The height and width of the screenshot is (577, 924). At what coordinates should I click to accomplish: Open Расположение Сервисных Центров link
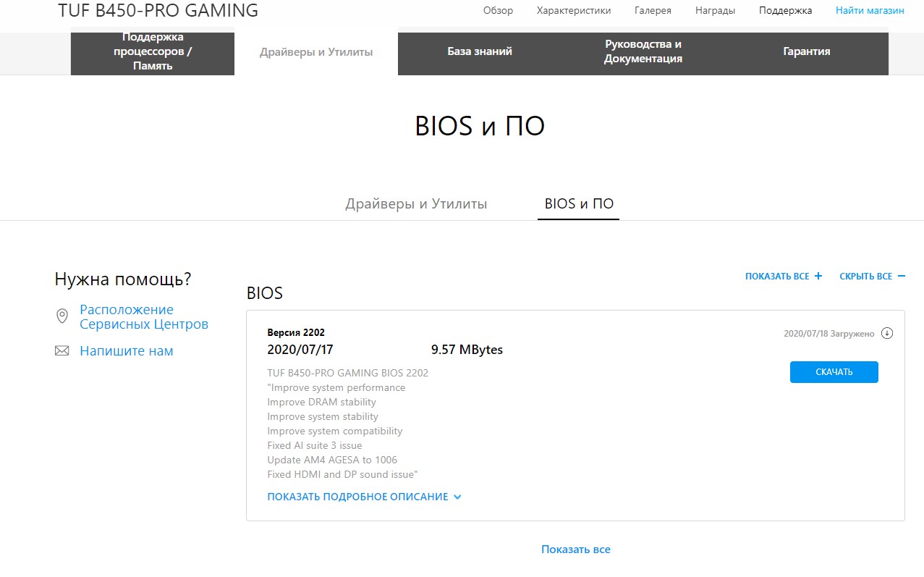(x=144, y=317)
